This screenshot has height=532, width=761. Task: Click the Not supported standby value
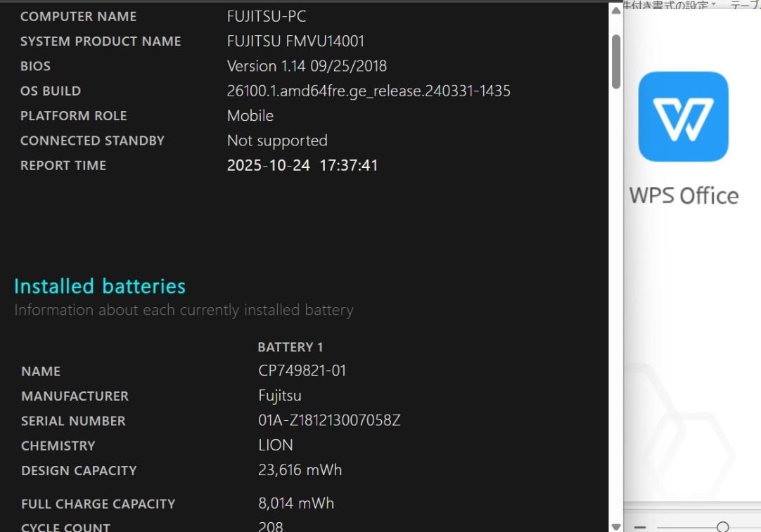277,141
